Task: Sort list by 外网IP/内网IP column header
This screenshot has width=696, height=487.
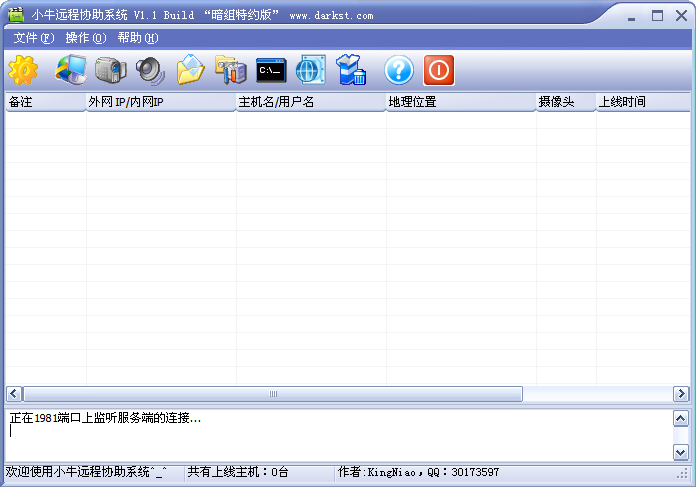Action: pos(160,102)
